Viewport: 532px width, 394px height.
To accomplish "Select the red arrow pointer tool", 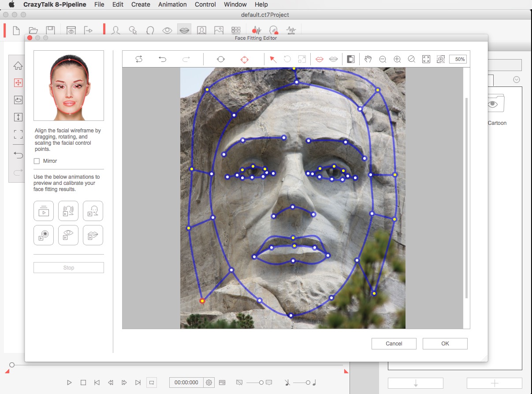I will coord(273,59).
